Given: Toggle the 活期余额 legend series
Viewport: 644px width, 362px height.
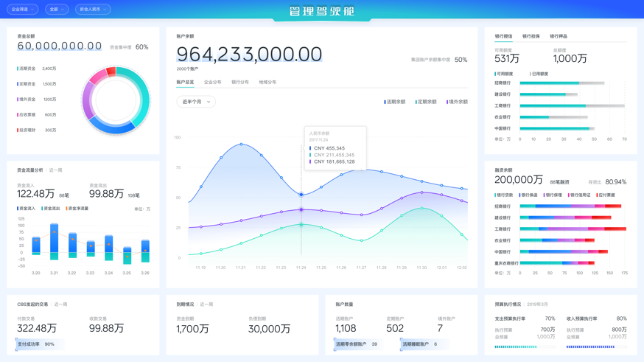Looking at the screenshot, I should coord(395,102).
